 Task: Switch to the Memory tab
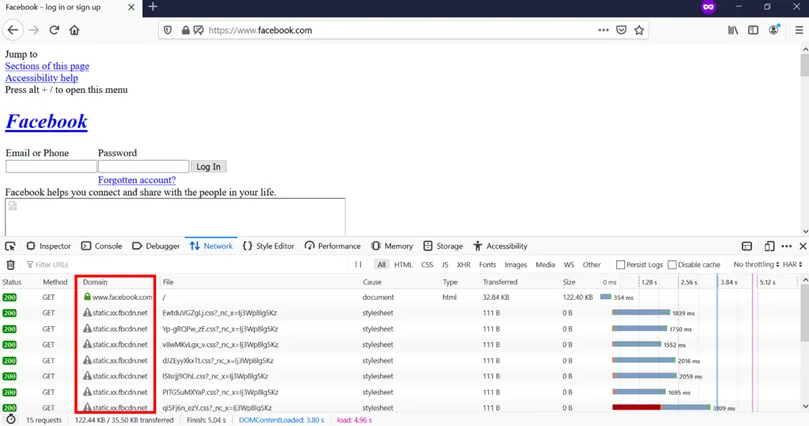(x=392, y=246)
